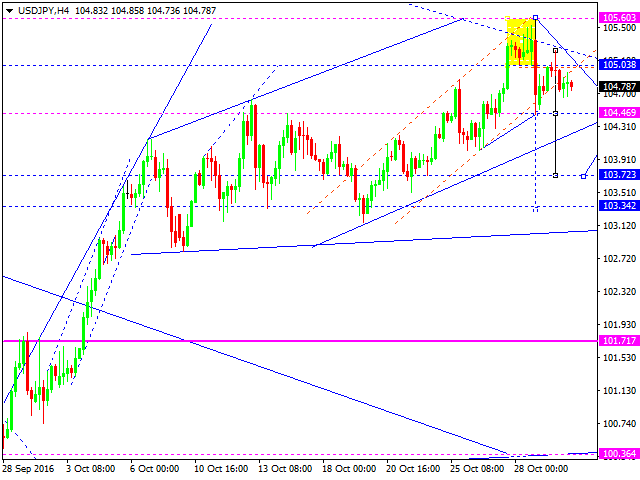Select the 102.320 price scale value

pos(620,292)
